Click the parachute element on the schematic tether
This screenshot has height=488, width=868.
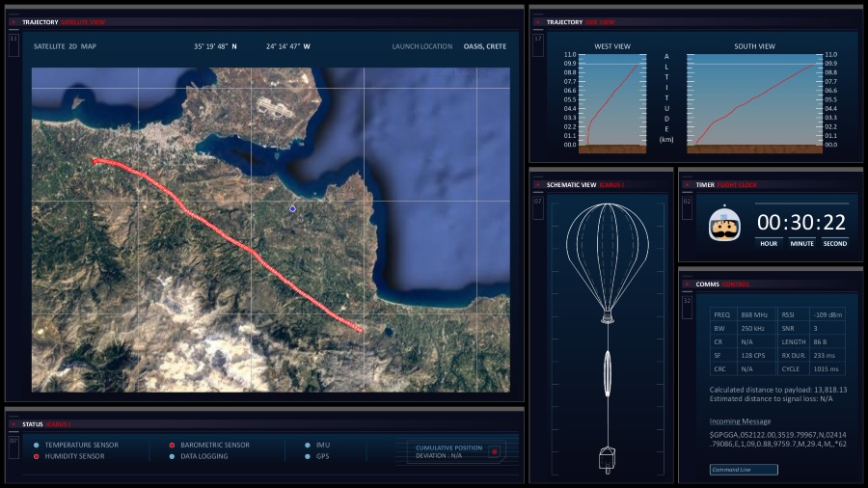pos(608,373)
